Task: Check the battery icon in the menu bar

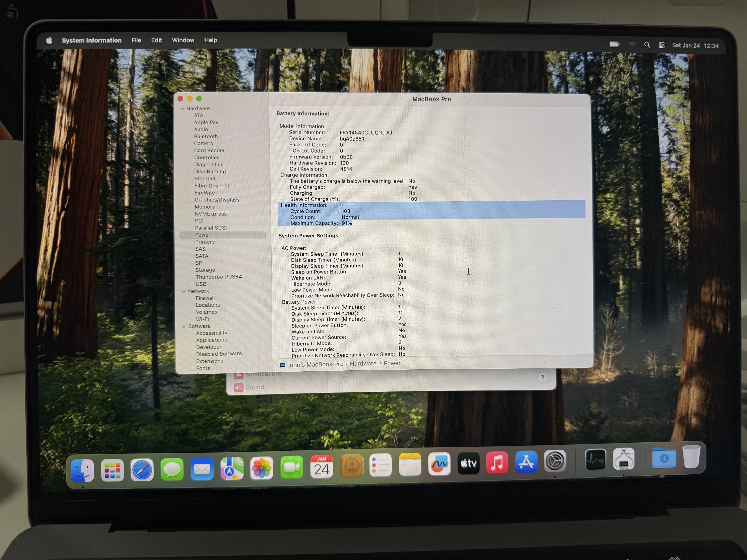Action: click(614, 44)
